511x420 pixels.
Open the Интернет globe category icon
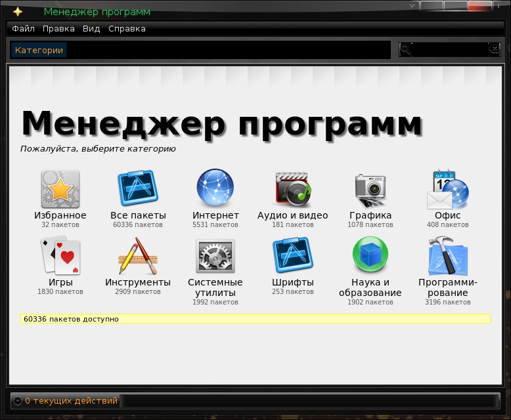pos(215,187)
